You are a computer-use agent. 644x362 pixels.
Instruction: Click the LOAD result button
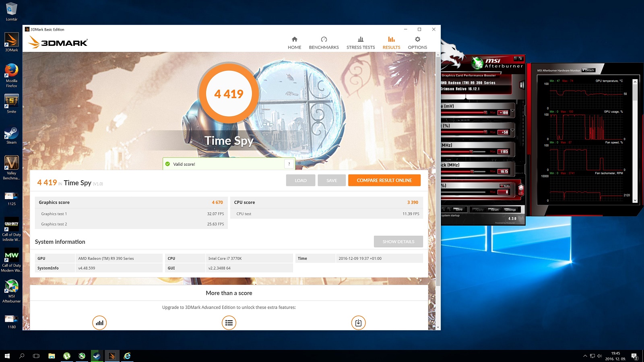tap(301, 180)
